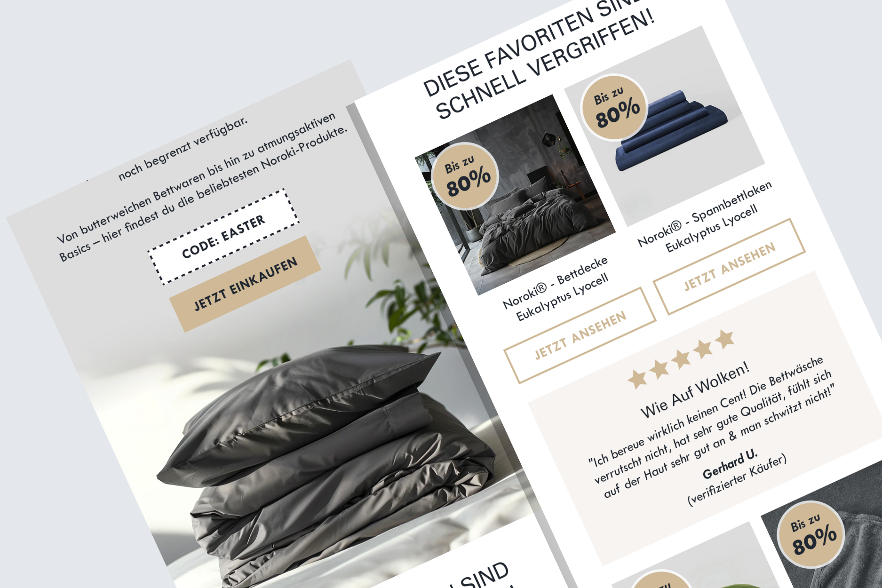This screenshot has height=588, width=882.
Task: Click JETZT ANSEHEN under Bettdecke product
Action: (580, 335)
